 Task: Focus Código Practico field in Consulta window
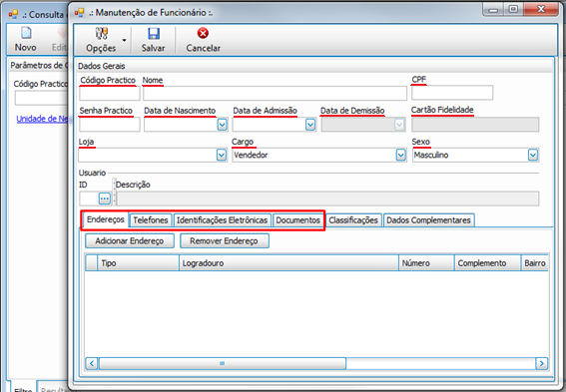pos(41,98)
